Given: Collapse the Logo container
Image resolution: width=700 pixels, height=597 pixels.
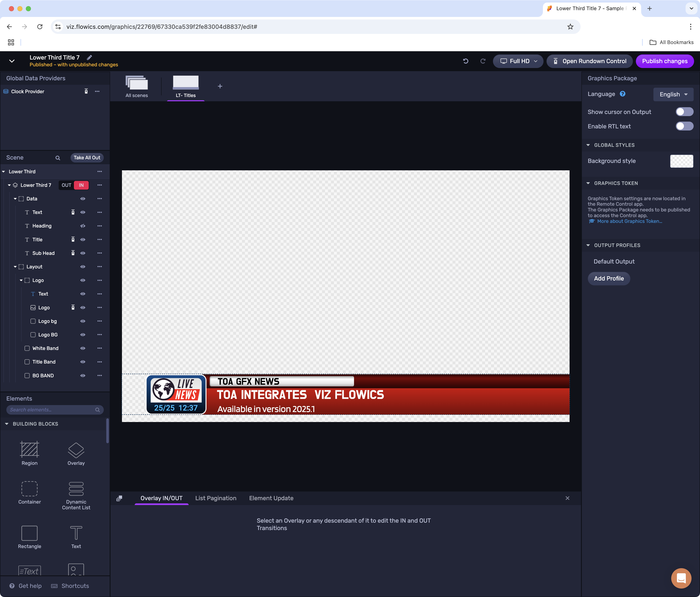Looking at the screenshot, I should coord(21,280).
